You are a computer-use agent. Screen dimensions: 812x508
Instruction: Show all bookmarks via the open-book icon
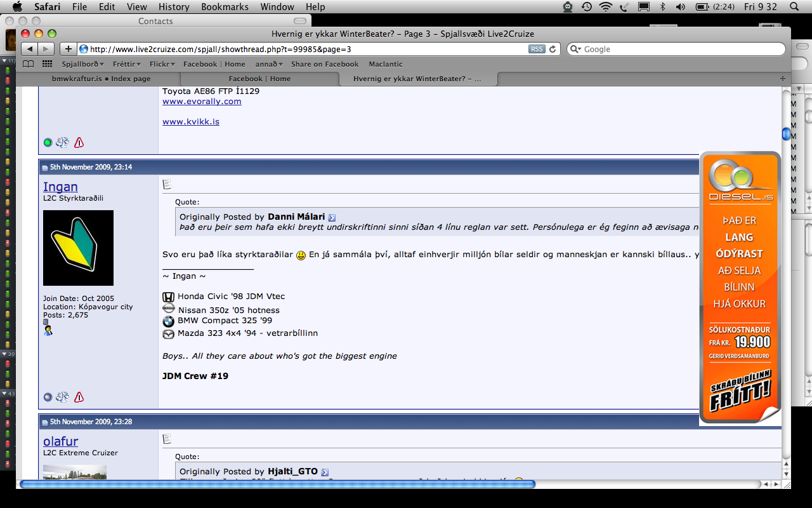click(29, 64)
